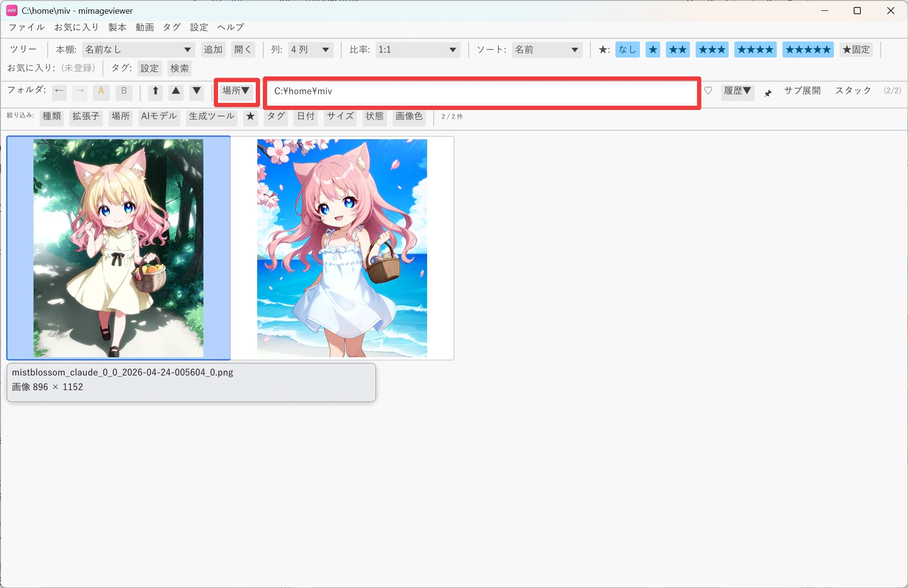Filter by サイズ size
Image resolution: width=908 pixels, height=588 pixels.
[340, 117]
